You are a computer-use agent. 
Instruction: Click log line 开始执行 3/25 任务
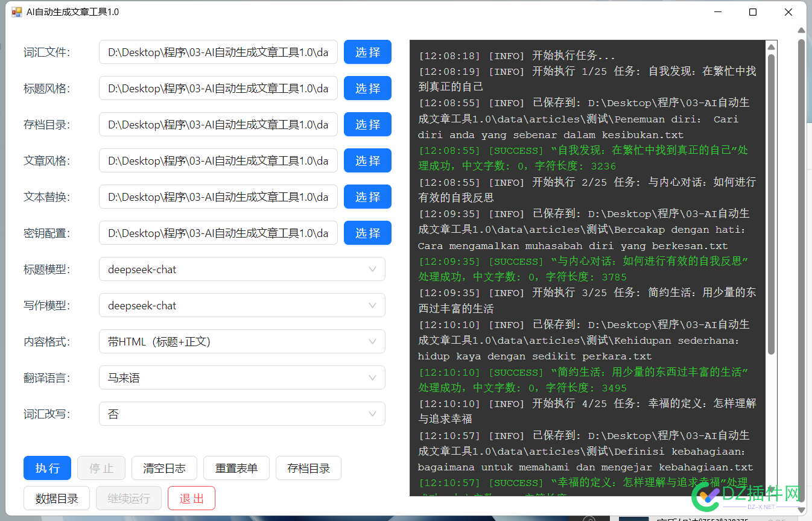pyautogui.click(x=587, y=300)
